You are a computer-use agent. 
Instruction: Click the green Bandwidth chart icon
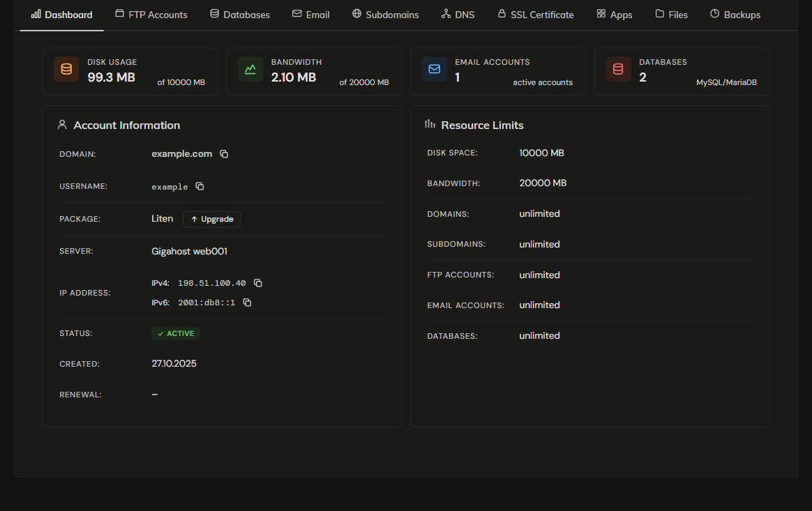250,70
